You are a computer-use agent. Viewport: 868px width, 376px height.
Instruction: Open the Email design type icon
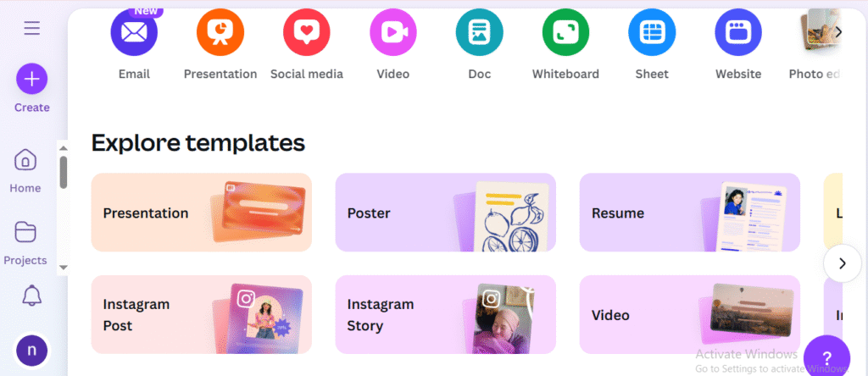tap(134, 32)
